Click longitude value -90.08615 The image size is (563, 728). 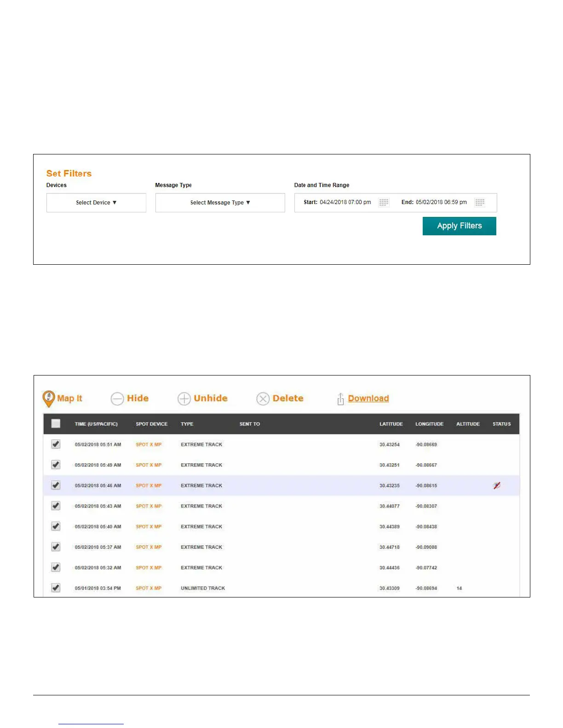pos(426,485)
